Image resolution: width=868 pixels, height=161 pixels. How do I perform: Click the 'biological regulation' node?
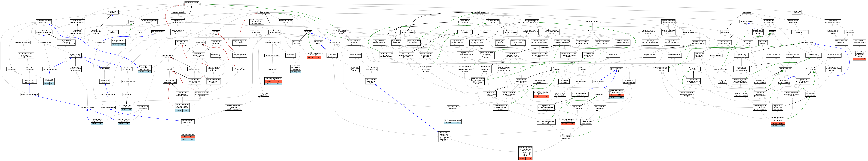click(179, 12)
